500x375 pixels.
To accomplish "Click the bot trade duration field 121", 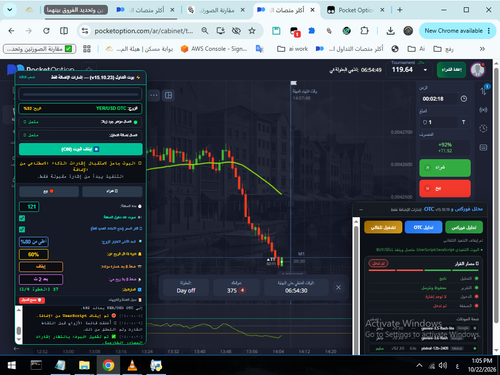I will click(29, 207).
